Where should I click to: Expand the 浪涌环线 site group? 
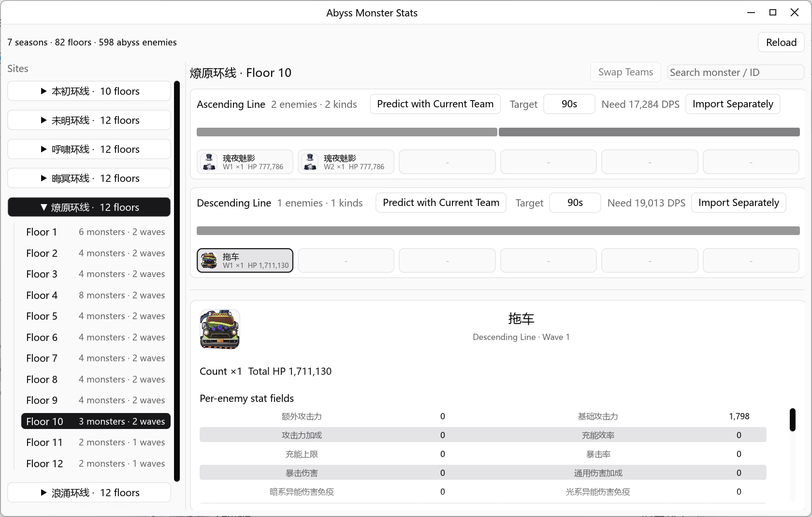pyautogui.click(x=89, y=493)
